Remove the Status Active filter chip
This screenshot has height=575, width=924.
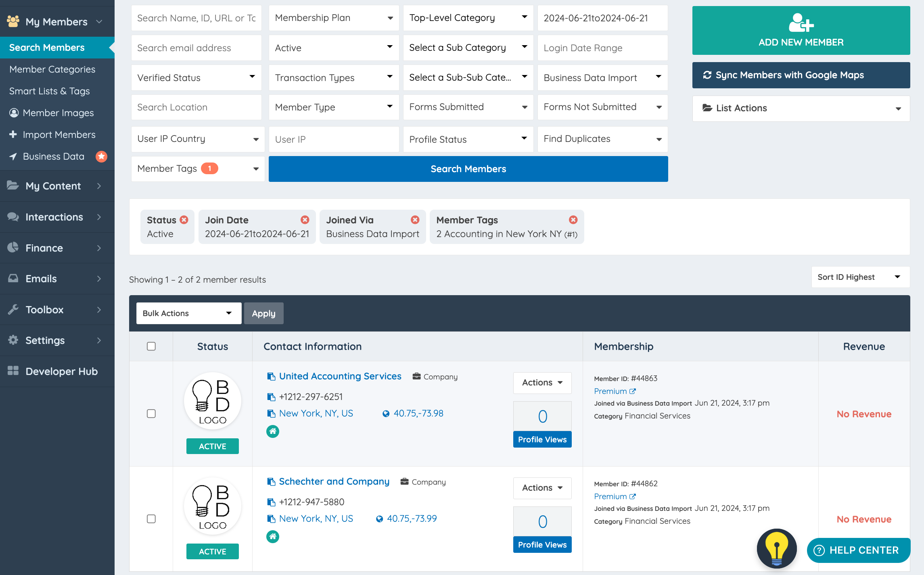point(184,220)
